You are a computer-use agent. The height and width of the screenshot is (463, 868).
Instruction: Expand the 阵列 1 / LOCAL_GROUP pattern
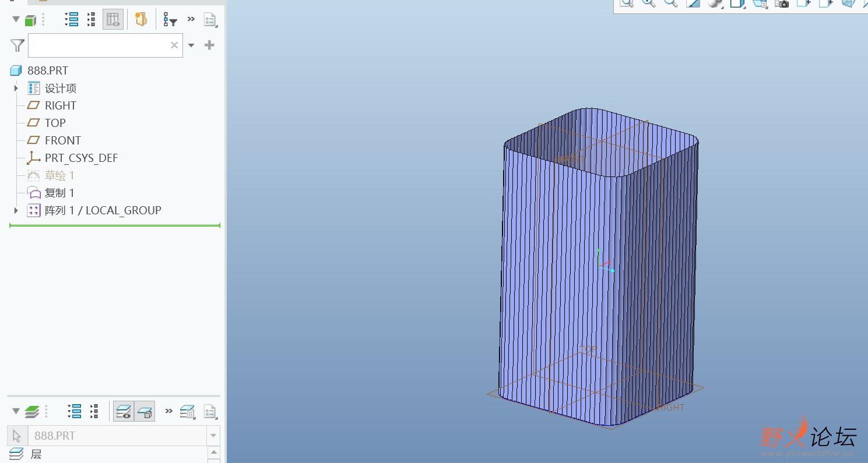click(16, 210)
